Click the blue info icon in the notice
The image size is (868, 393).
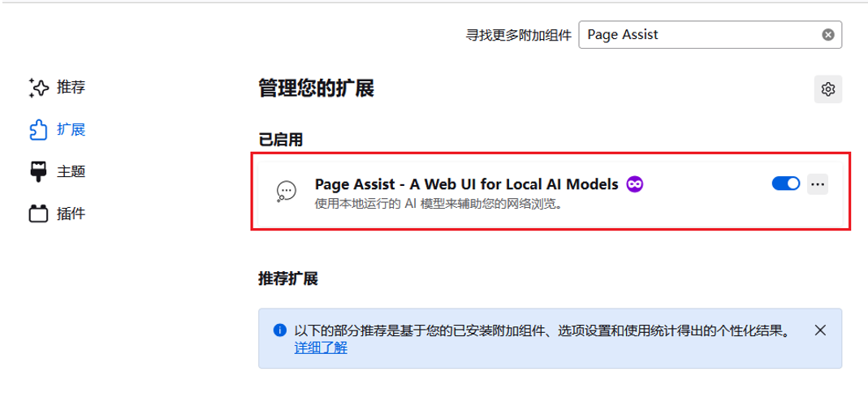[x=280, y=330]
